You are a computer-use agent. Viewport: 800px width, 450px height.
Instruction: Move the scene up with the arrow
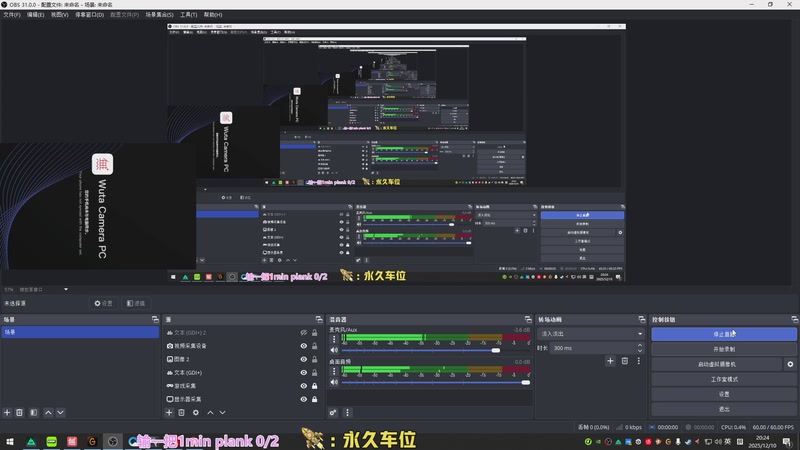(48, 412)
